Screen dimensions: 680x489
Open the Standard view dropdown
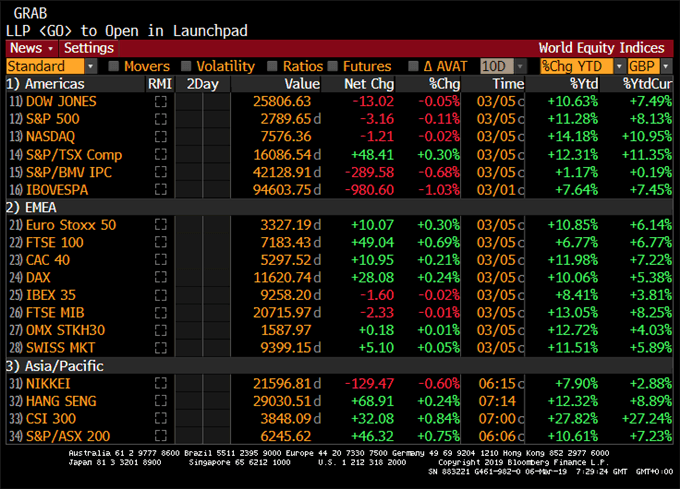click(90, 66)
